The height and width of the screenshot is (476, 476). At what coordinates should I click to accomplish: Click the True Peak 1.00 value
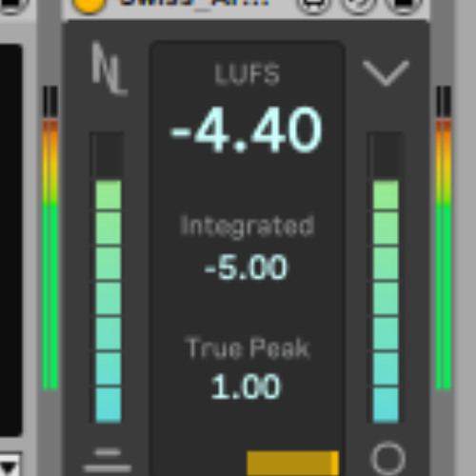click(x=246, y=387)
